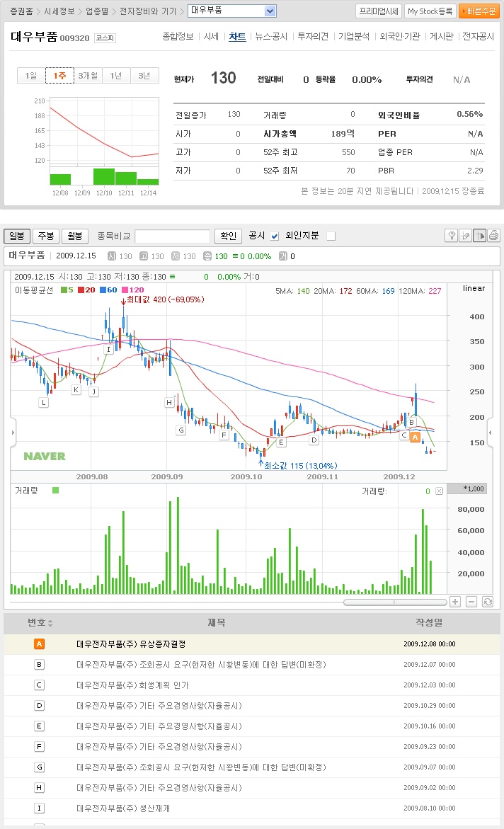Open the 기업분석 tab
The width and height of the screenshot is (504, 829).
click(354, 37)
